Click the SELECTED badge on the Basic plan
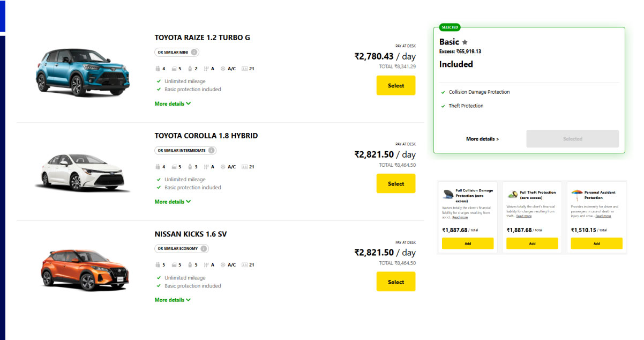The image size is (644, 340). (x=450, y=27)
